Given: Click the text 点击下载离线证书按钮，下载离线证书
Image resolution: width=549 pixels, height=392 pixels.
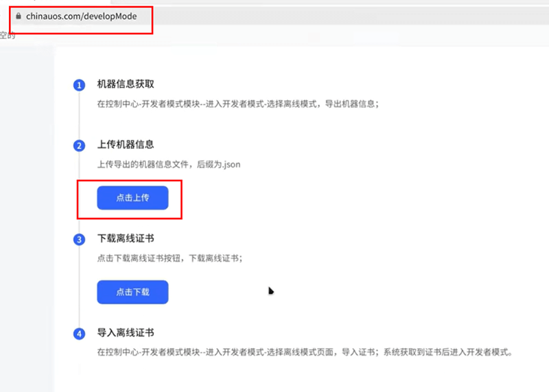Looking at the screenshot, I should point(170,258).
